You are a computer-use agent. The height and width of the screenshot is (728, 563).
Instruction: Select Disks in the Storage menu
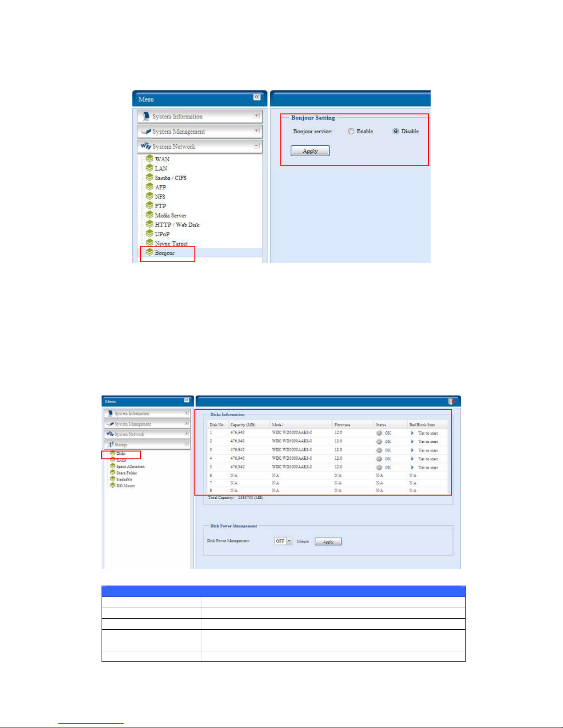pos(121,454)
